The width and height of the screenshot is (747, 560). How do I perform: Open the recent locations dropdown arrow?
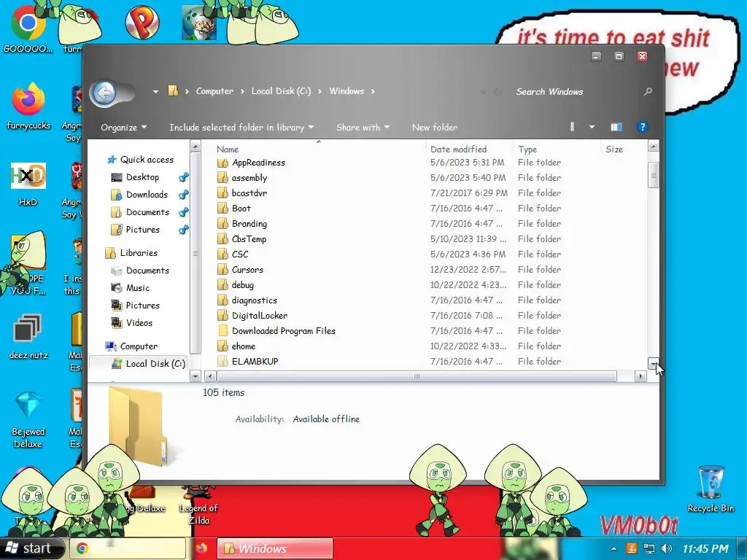pos(155,91)
